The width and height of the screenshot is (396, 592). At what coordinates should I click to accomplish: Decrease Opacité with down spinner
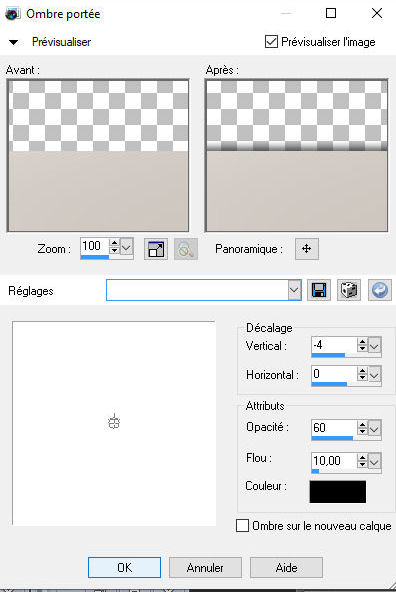tap(362, 432)
